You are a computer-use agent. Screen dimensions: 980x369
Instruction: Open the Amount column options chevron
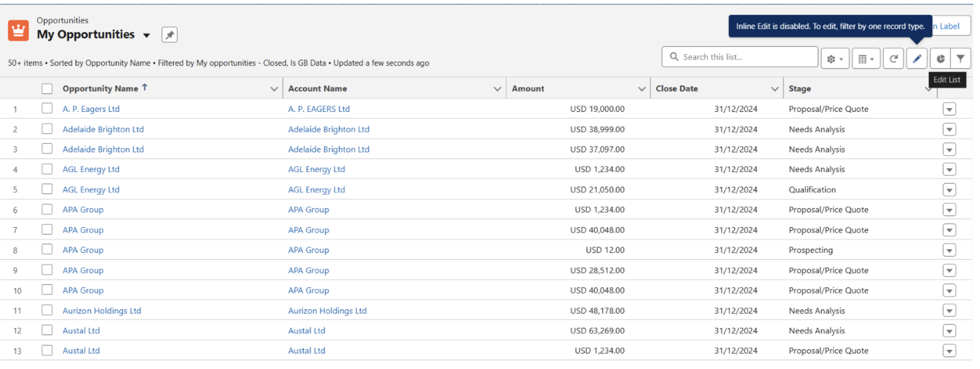click(641, 89)
